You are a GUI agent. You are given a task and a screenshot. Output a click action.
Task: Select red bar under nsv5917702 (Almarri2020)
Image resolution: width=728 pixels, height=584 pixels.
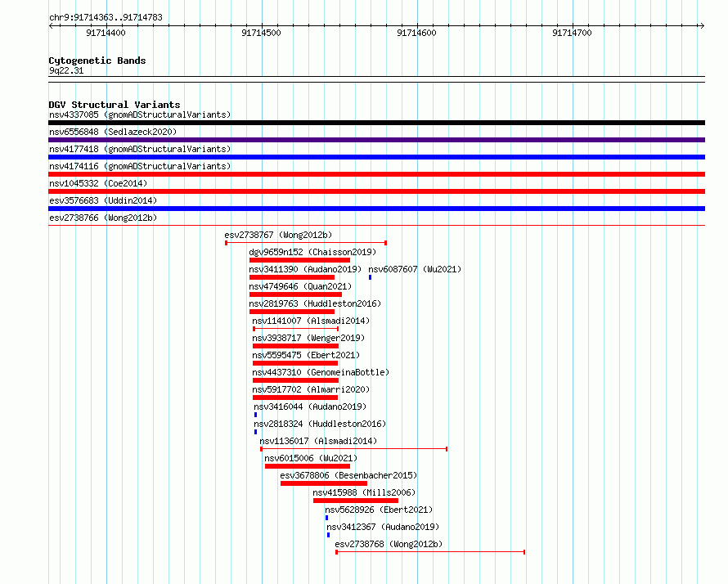pos(295,398)
